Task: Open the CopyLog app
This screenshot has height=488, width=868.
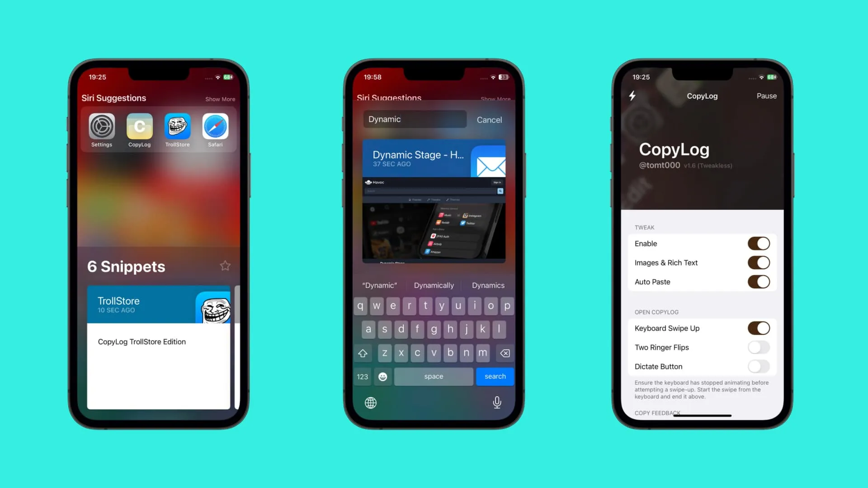Action: tap(140, 127)
